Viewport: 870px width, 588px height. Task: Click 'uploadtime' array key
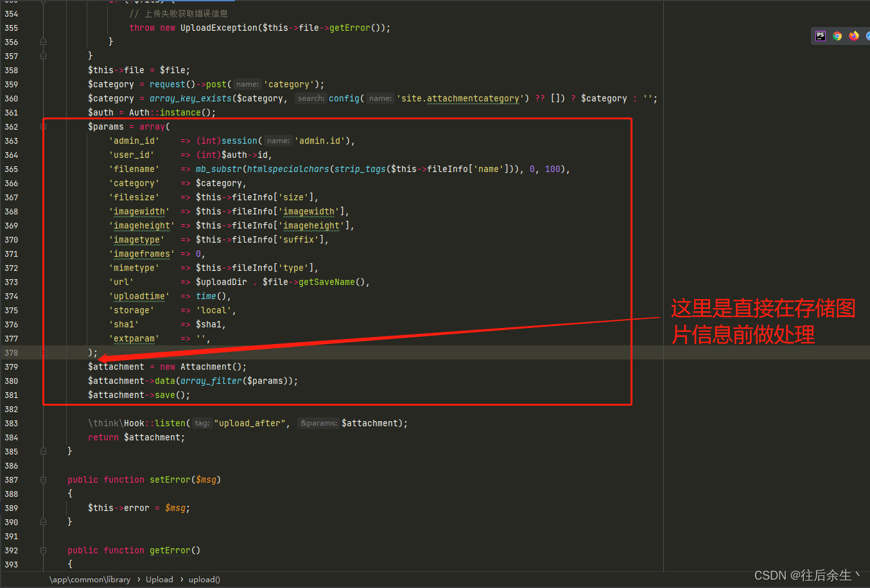point(139,296)
